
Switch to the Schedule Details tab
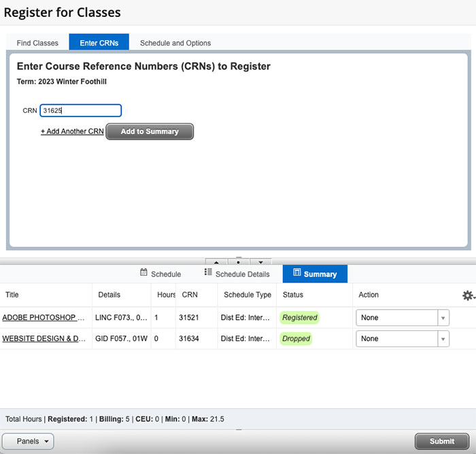(237, 274)
